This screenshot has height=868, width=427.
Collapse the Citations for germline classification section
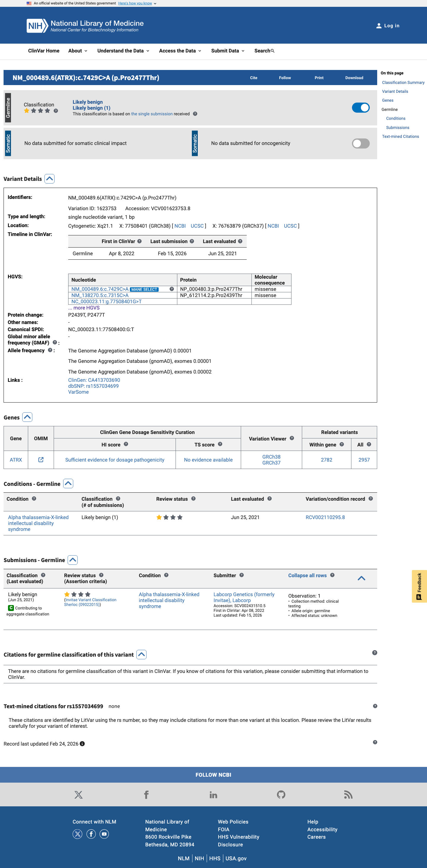(141, 654)
